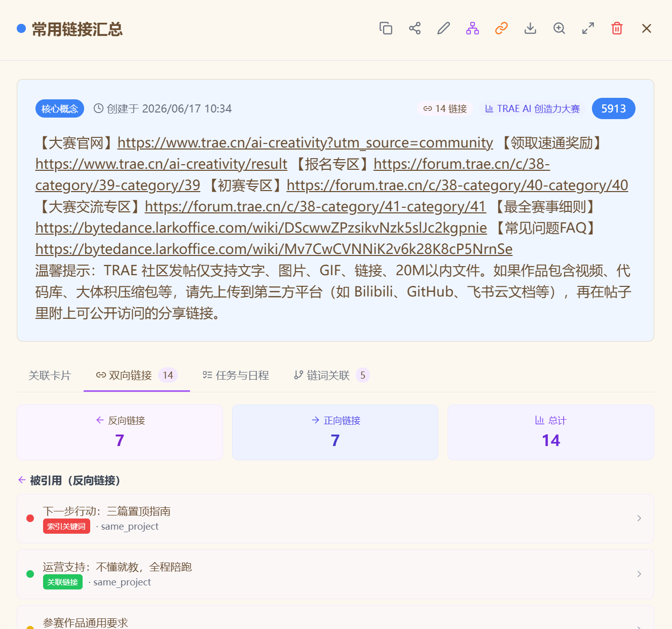Viewport: 672px width, 629px height.
Task: Open the 链词关联 tab
Action: tap(331, 375)
